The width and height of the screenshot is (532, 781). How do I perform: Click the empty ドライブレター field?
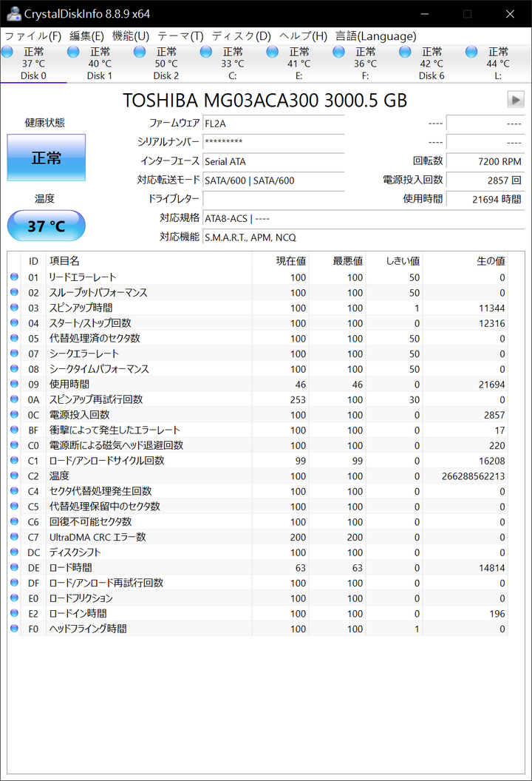(273, 199)
